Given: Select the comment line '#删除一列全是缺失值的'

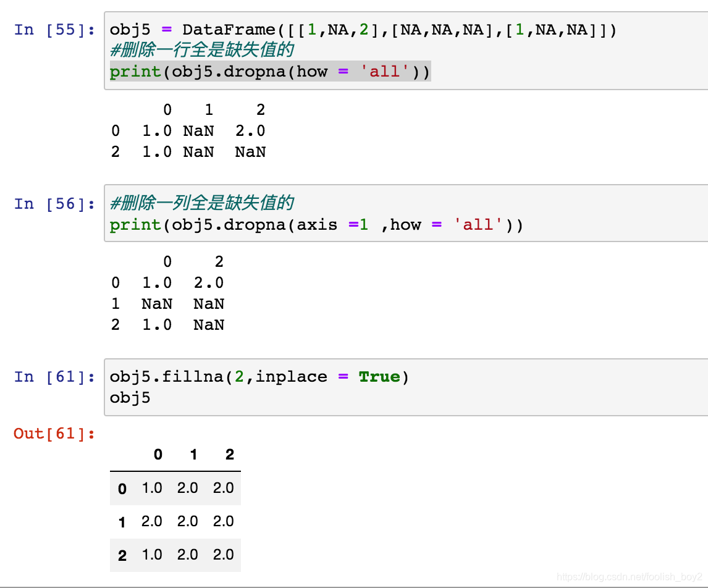Looking at the screenshot, I should (x=202, y=203).
